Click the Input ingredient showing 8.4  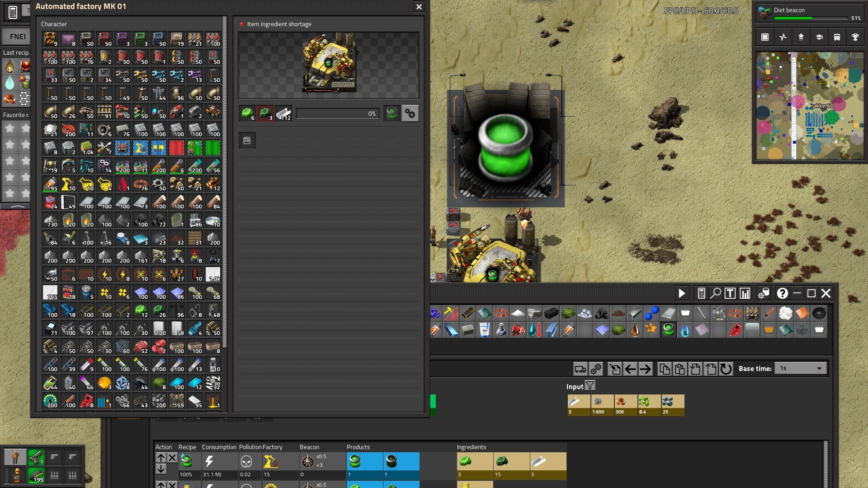[x=649, y=405]
